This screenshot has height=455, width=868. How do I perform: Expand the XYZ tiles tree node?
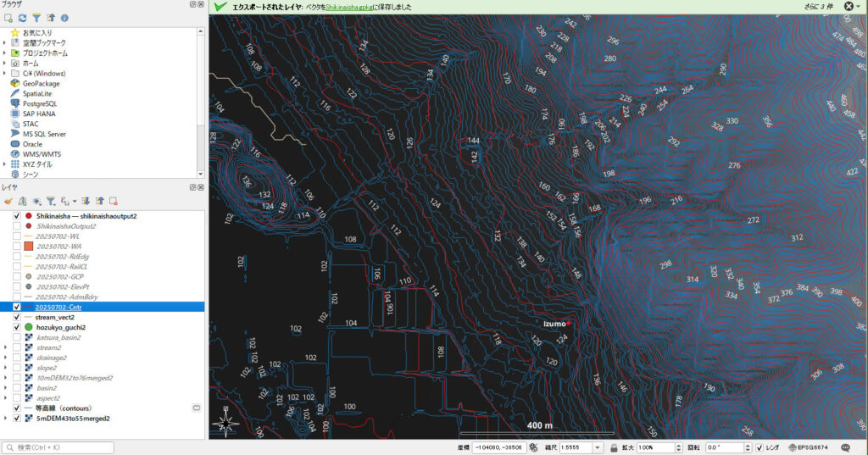click(5, 164)
